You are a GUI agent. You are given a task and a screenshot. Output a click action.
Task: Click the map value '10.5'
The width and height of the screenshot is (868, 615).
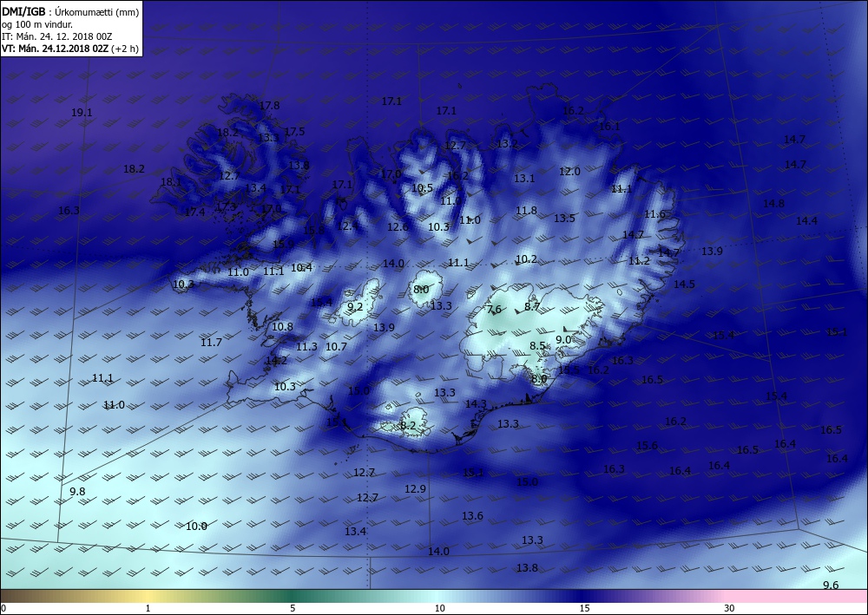(x=422, y=188)
